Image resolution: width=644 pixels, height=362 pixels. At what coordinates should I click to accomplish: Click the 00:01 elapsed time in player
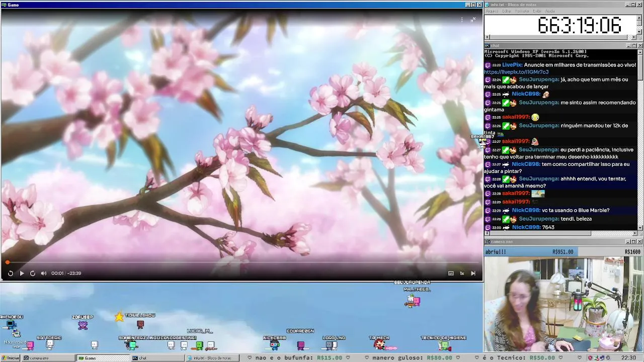coord(57,274)
